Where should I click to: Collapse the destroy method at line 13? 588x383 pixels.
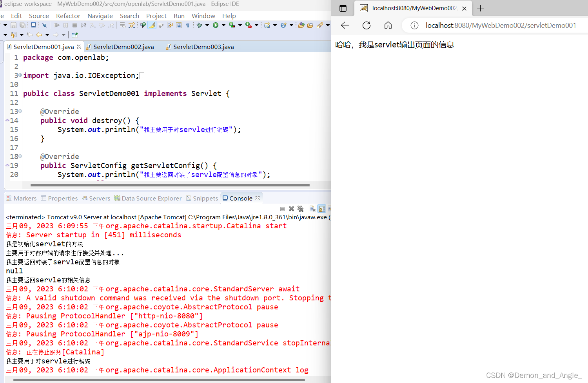click(20, 111)
